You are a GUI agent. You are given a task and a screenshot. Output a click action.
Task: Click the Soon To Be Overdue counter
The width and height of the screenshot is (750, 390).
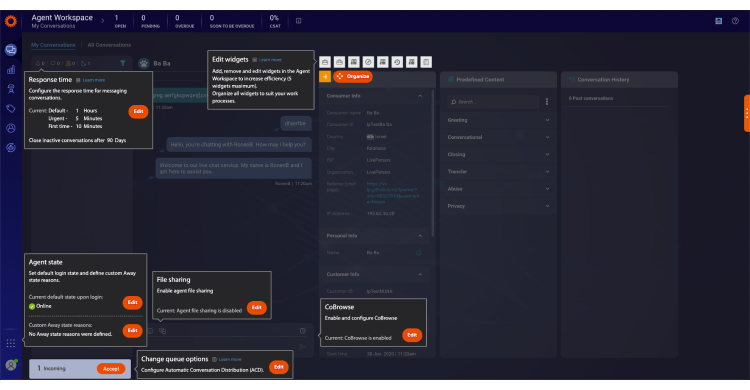click(232, 21)
